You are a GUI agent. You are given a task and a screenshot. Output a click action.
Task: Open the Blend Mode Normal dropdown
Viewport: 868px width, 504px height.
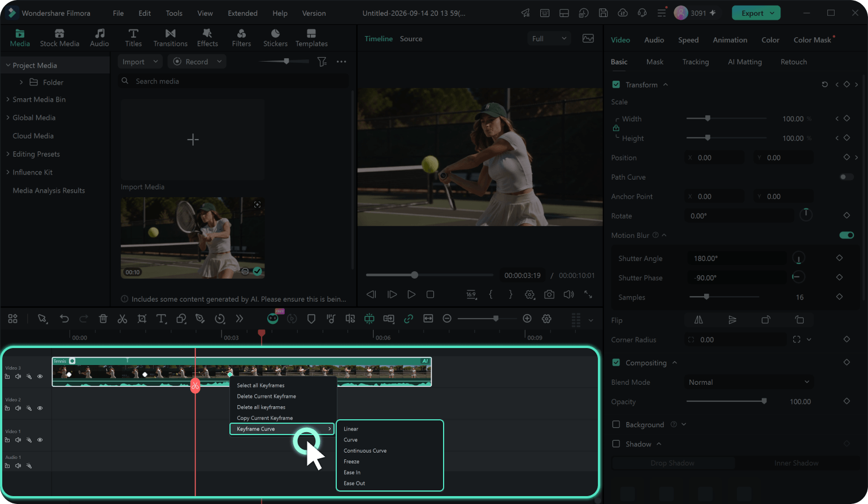(x=749, y=383)
